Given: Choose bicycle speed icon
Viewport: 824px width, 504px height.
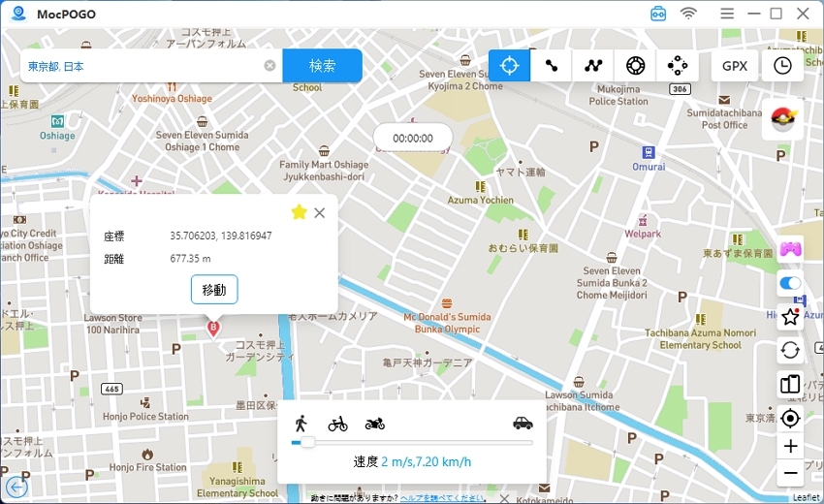Looking at the screenshot, I should [x=337, y=423].
